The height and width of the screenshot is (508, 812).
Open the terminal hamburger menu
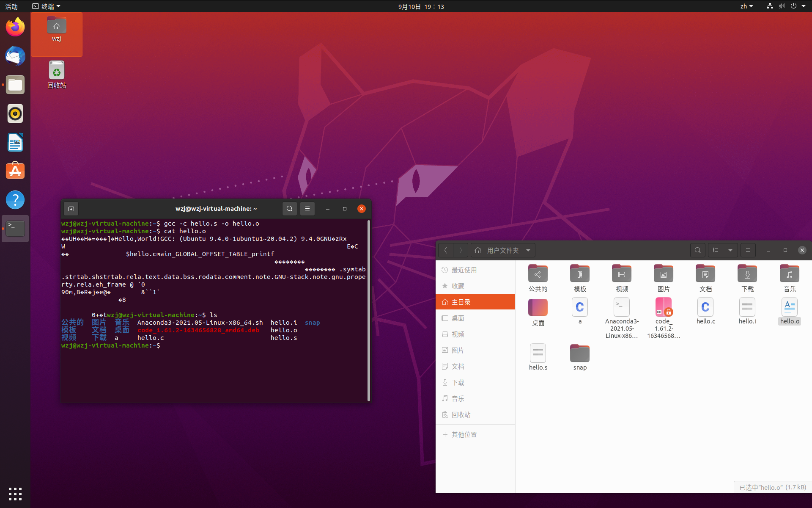pos(307,209)
